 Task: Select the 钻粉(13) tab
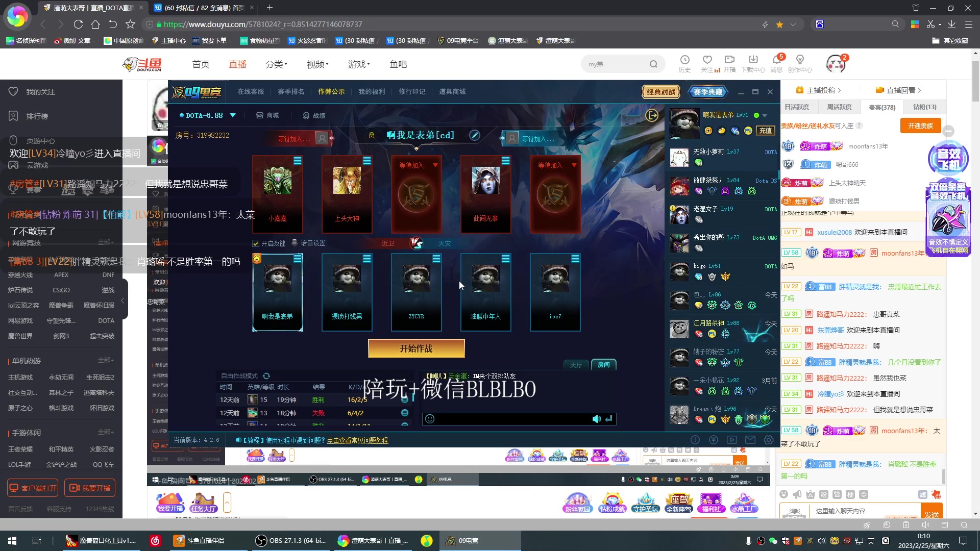click(924, 107)
